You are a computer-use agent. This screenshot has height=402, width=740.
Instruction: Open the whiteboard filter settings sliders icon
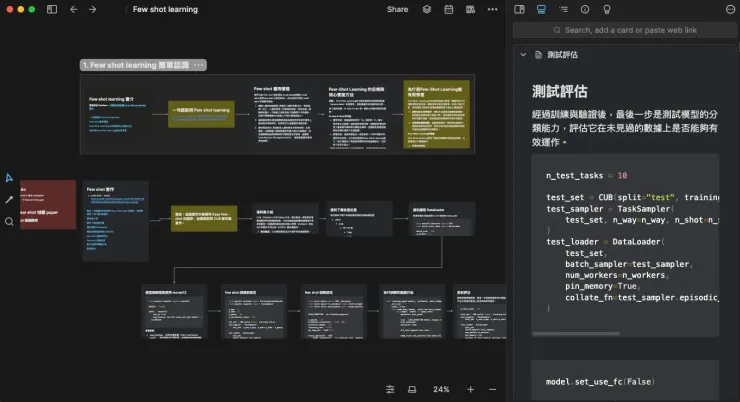[x=390, y=389]
